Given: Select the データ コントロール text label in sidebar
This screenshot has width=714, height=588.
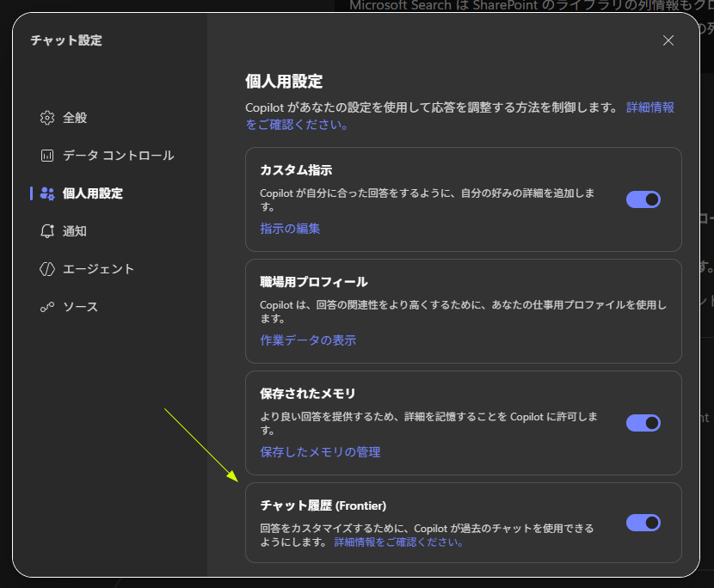Looking at the screenshot, I should point(118,156).
